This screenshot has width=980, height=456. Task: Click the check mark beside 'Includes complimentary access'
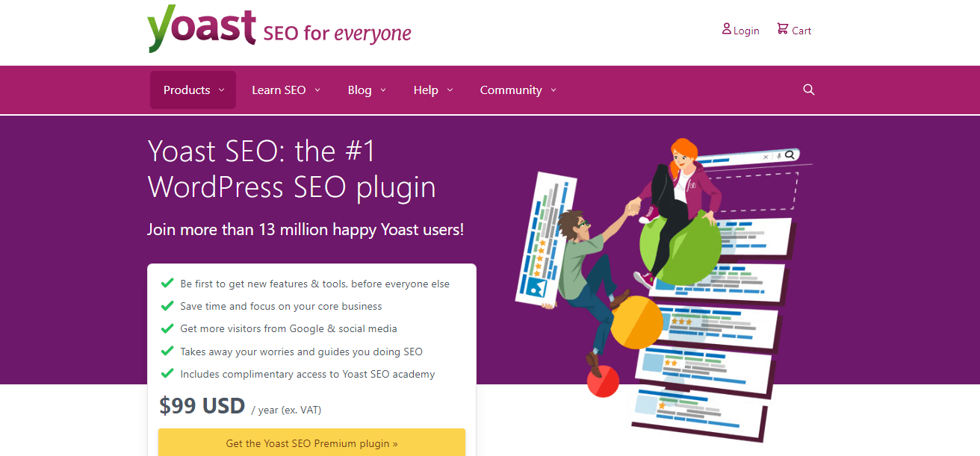click(167, 374)
